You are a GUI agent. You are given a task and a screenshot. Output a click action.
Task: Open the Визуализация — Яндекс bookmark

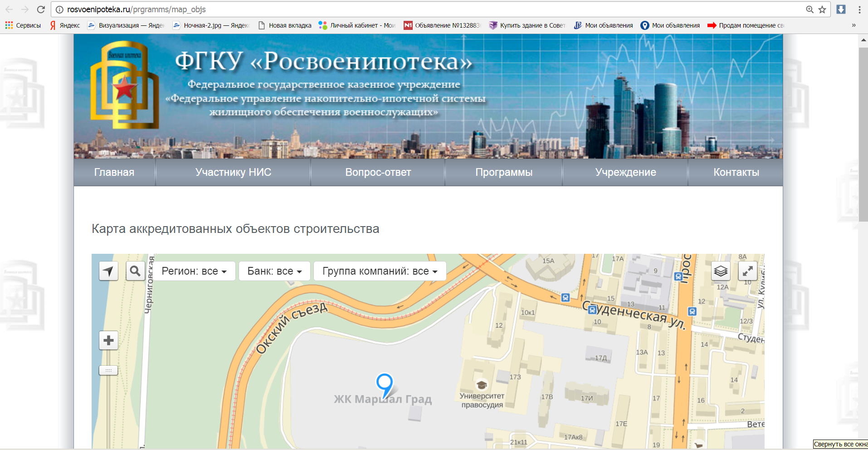coord(126,25)
